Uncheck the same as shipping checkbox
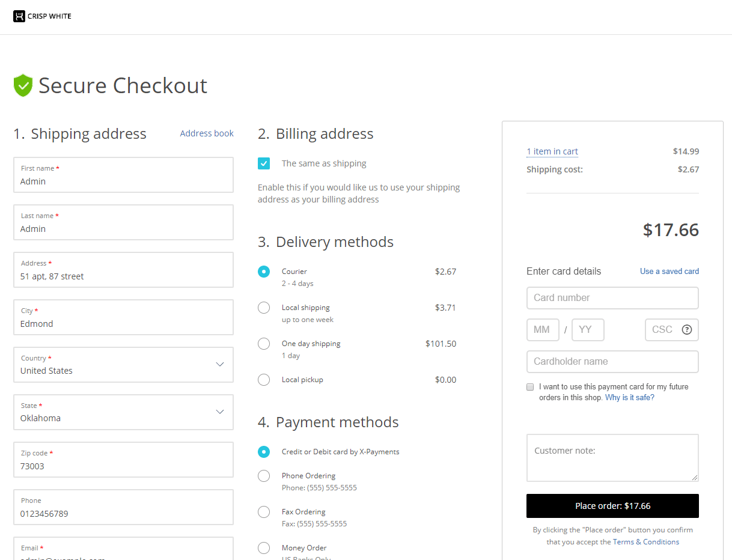 (x=264, y=163)
